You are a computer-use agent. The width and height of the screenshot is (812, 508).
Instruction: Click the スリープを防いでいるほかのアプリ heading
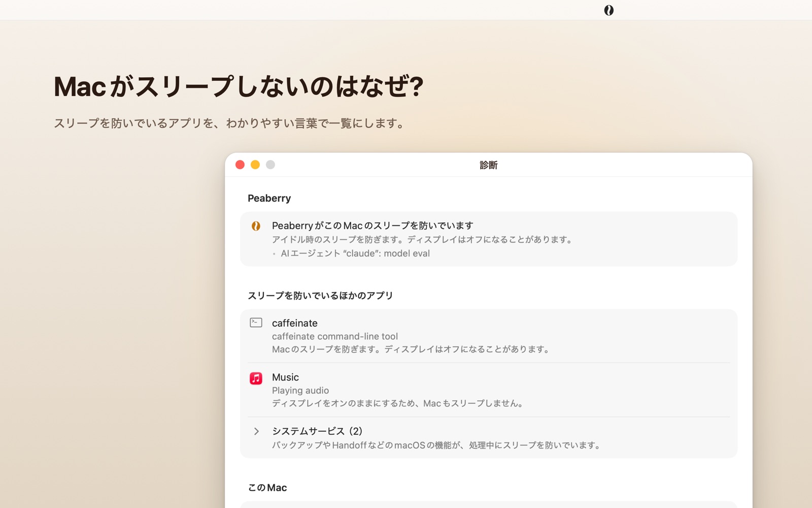click(320, 296)
